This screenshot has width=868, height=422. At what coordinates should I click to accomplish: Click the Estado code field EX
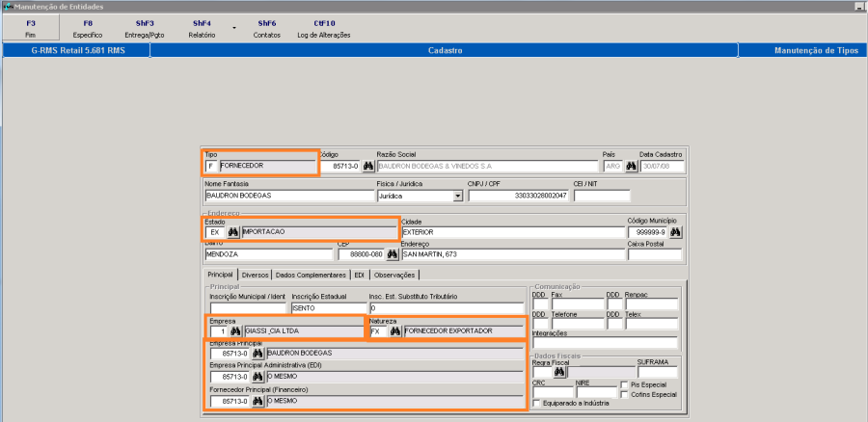[x=215, y=232]
